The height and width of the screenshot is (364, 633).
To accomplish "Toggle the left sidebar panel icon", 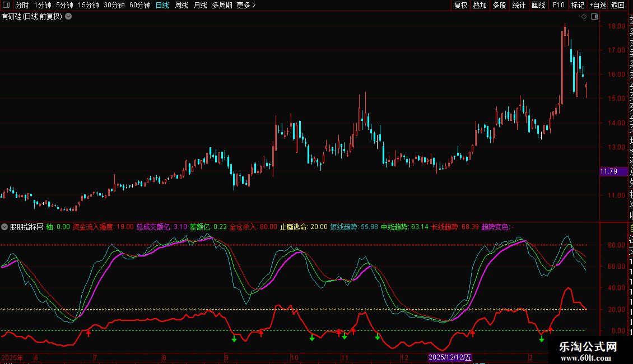I will click(x=6, y=5).
